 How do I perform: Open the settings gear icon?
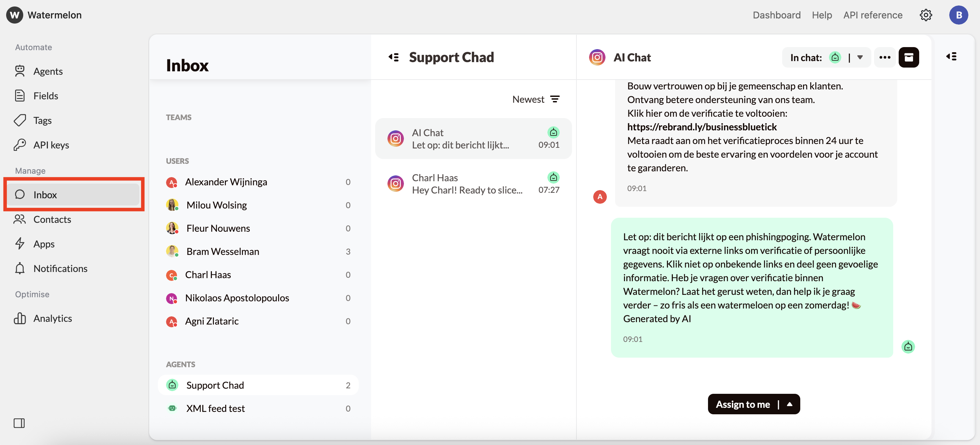(x=925, y=15)
